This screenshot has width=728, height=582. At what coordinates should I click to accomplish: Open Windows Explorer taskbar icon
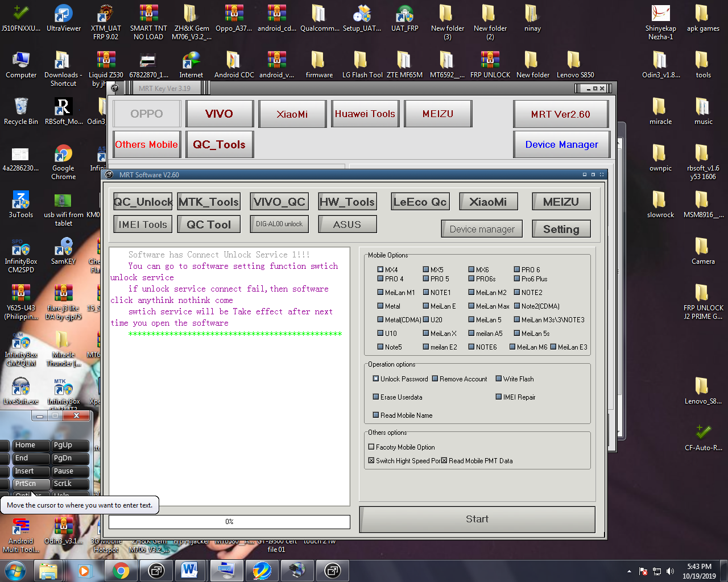tap(48, 571)
